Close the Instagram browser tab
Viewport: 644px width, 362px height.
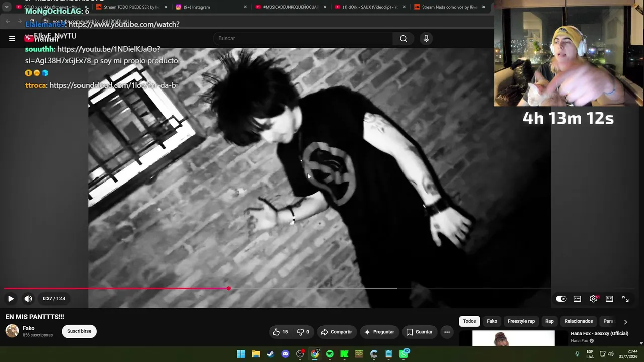245,7
